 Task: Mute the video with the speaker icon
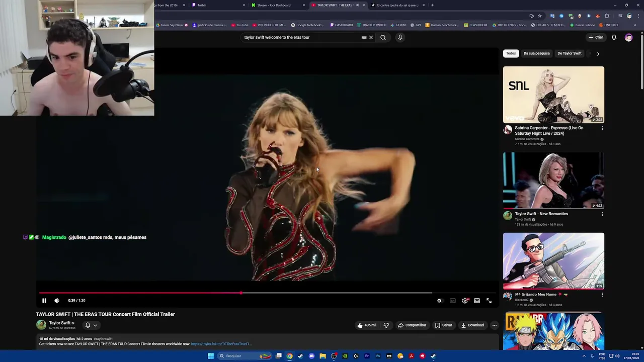57,301
